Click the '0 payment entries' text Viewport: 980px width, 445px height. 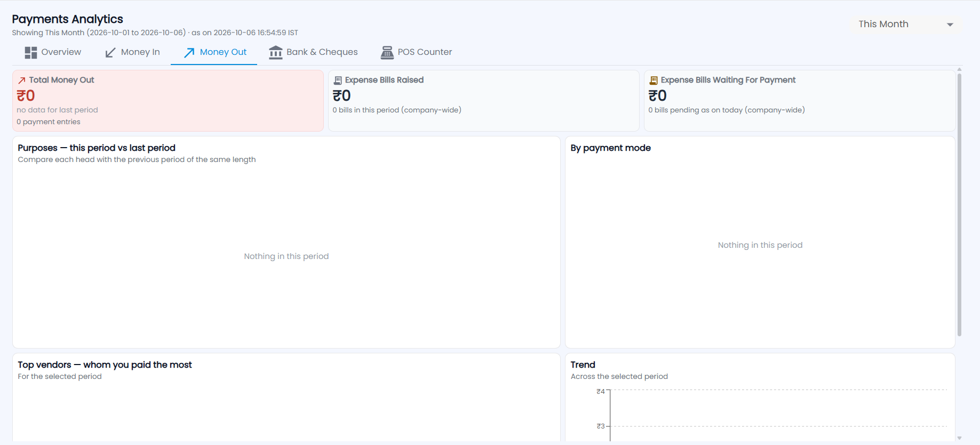pos(49,122)
